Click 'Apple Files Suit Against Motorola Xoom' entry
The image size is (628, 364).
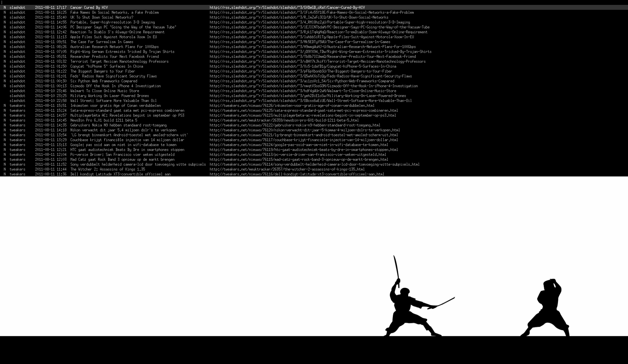click(113, 37)
